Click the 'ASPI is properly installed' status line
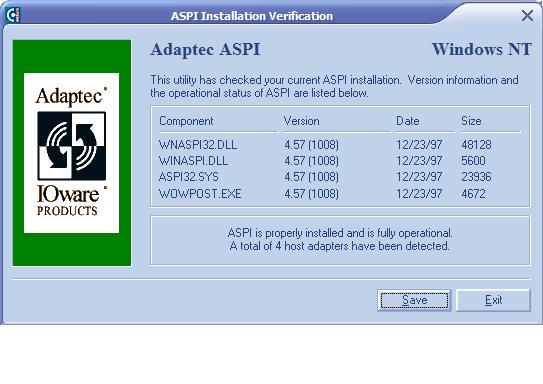The image size is (543, 384). click(x=340, y=233)
